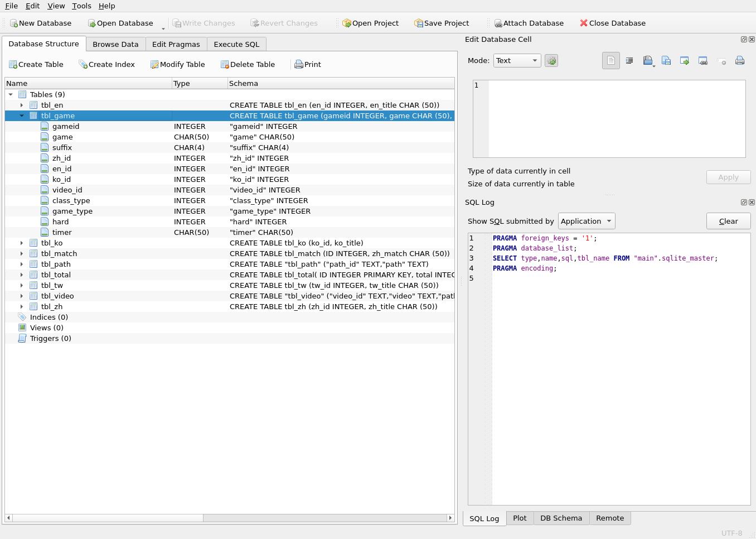
Task: Clear the SQL Log
Action: point(728,222)
